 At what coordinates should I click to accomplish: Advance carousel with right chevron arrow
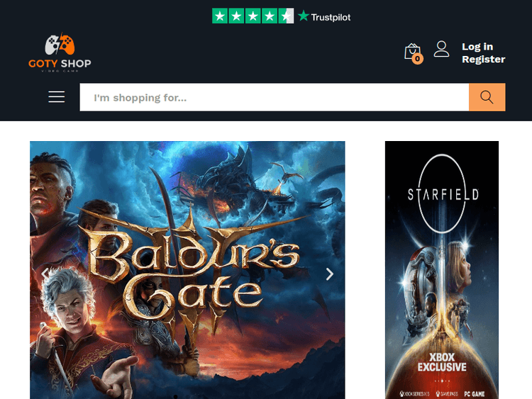click(x=329, y=274)
